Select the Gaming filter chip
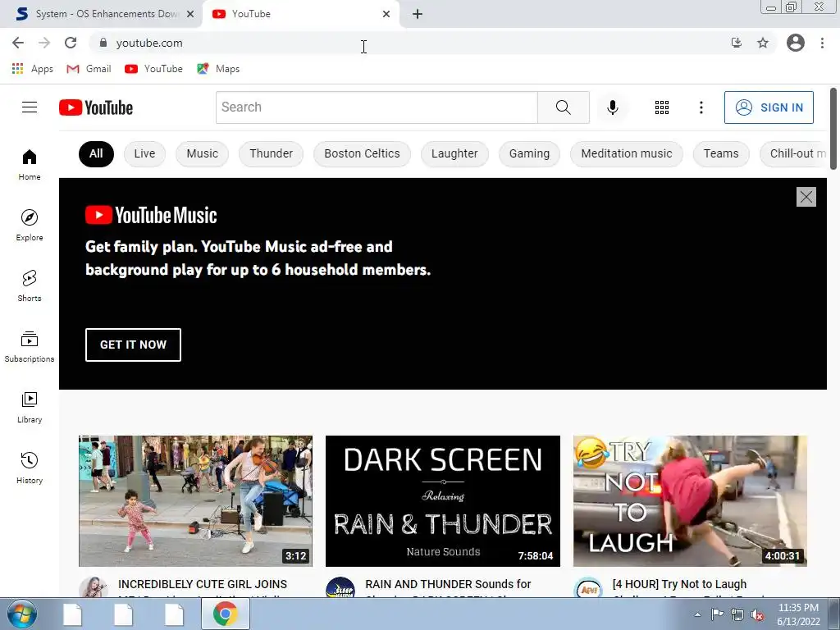Viewport: 840px width, 630px height. pyautogui.click(x=529, y=153)
